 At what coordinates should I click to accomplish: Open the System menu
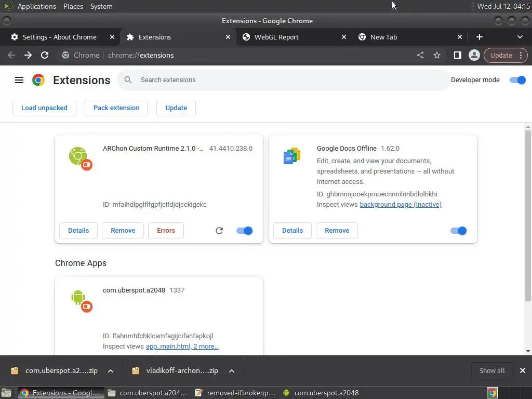pos(101,6)
